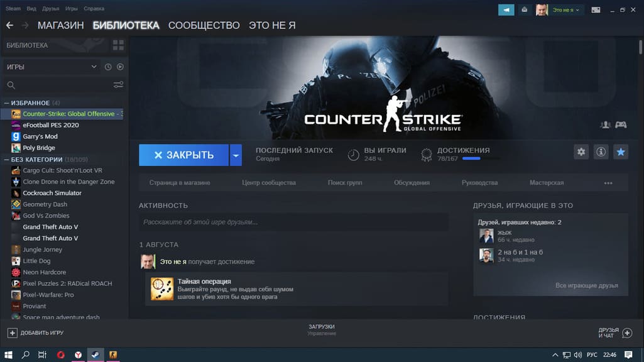Viewport: 644px width, 362px height.
Task: Collapse the БЕЗ КАТЕГОРИИ category
Action: pyautogui.click(x=6, y=160)
